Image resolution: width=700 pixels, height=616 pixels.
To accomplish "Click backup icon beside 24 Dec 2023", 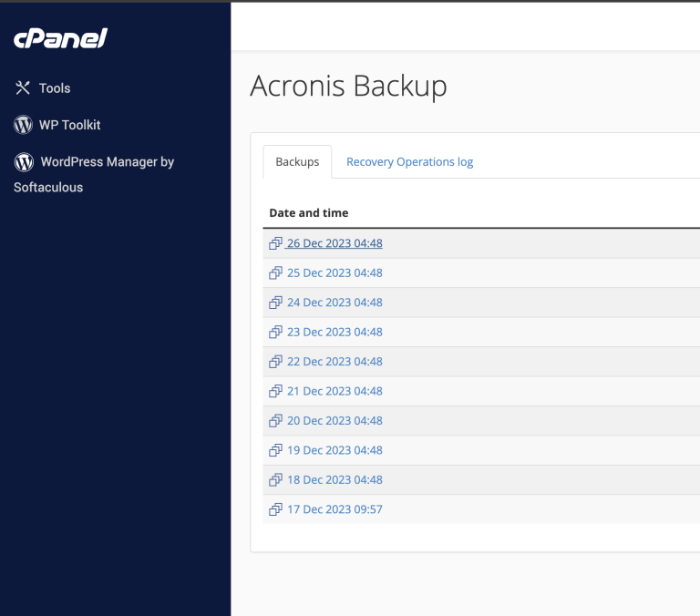I will tap(275, 303).
